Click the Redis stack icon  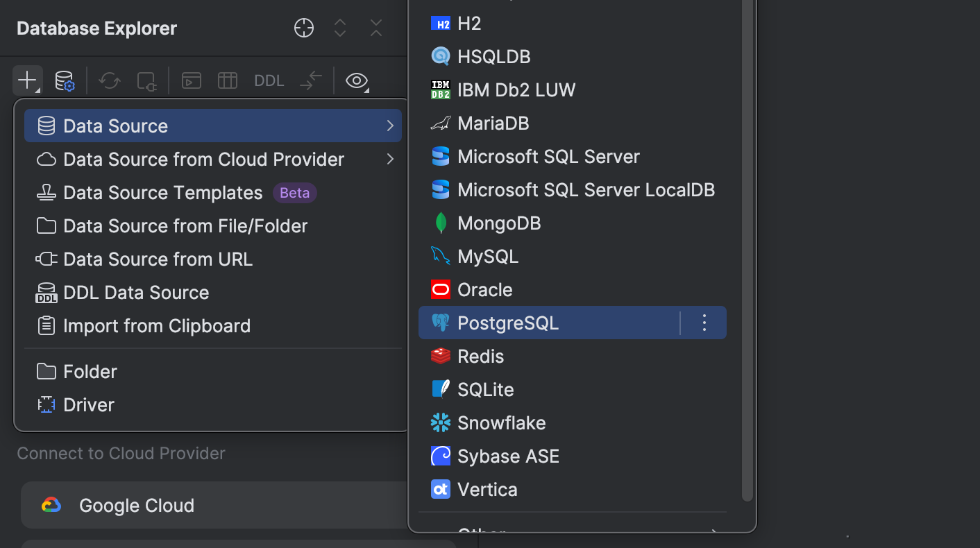pos(441,356)
